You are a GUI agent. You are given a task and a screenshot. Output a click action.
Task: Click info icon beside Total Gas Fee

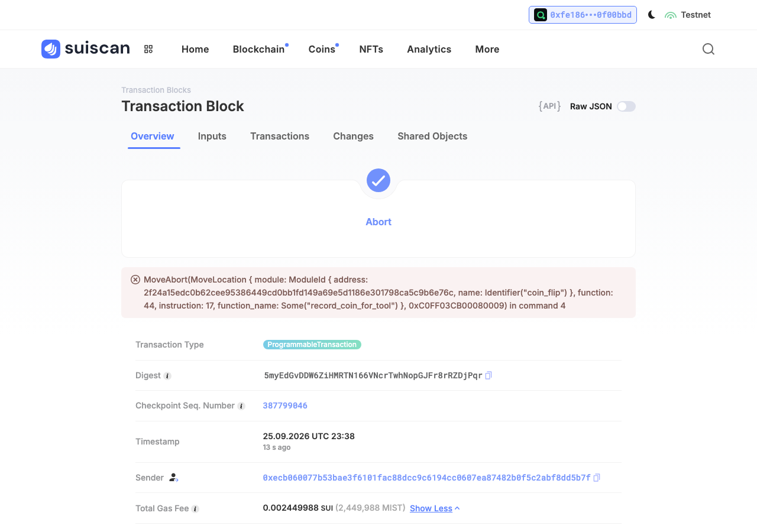pyautogui.click(x=195, y=509)
